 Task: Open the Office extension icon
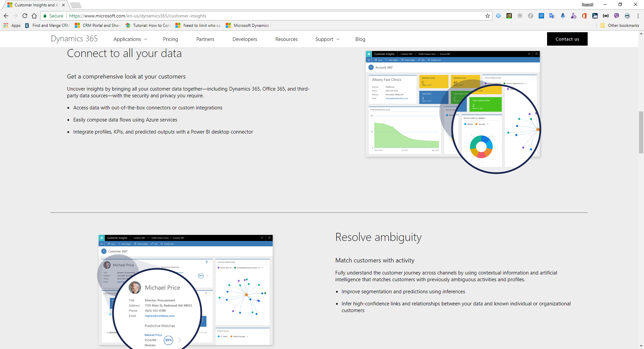pos(584,16)
